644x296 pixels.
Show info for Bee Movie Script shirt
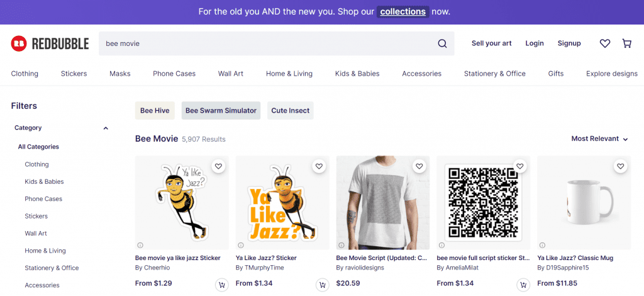[x=341, y=245]
